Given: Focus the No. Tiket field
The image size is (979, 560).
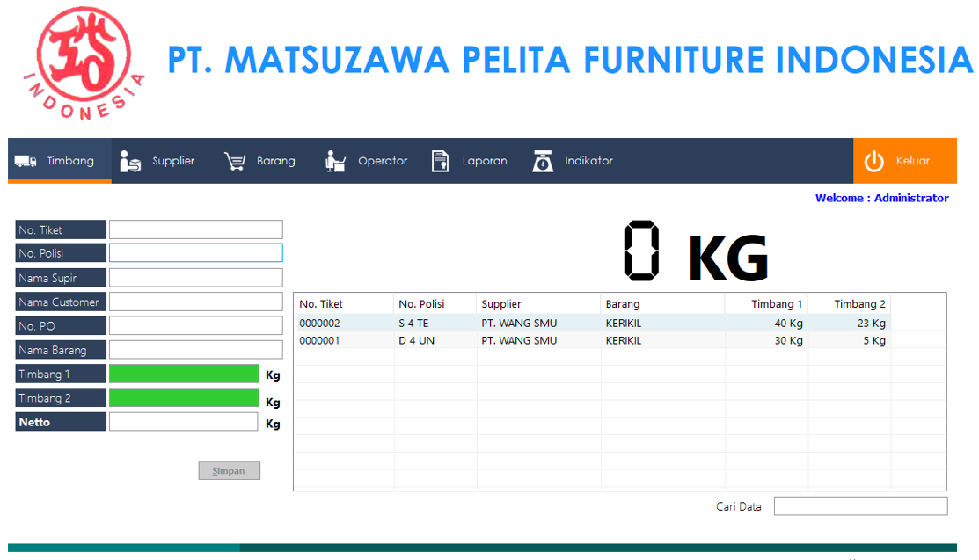Looking at the screenshot, I should tap(195, 229).
